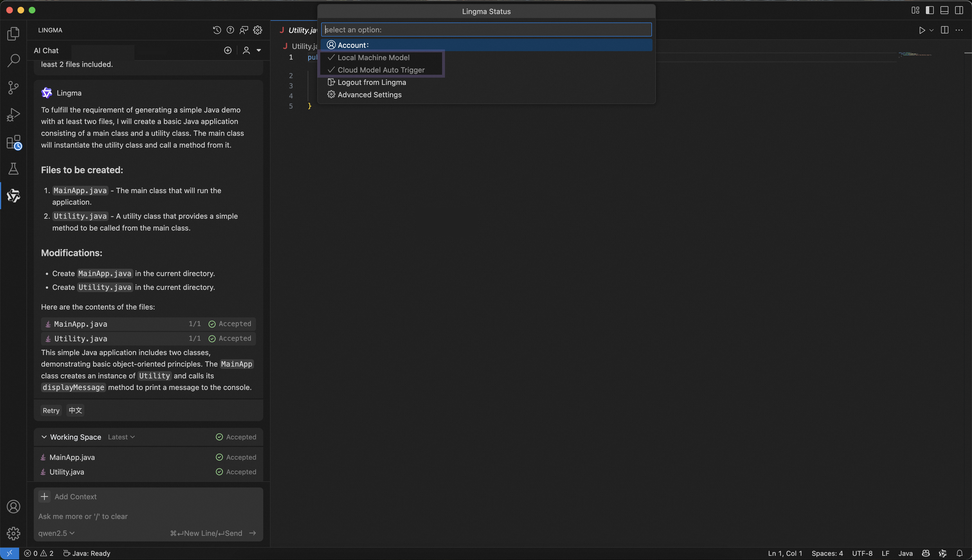Focus the 'Ask me more' chat input

148,516
